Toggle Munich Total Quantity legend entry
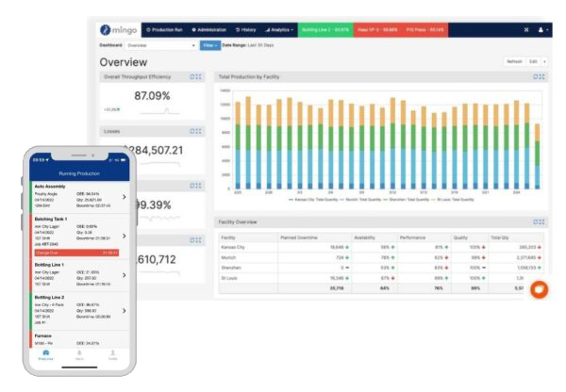 pos(360,200)
